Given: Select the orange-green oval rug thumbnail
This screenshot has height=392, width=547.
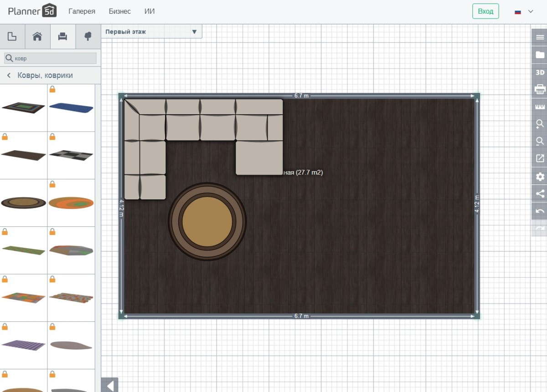Looking at the screenshot, I should pyautogui.click(x=71, y=203).
